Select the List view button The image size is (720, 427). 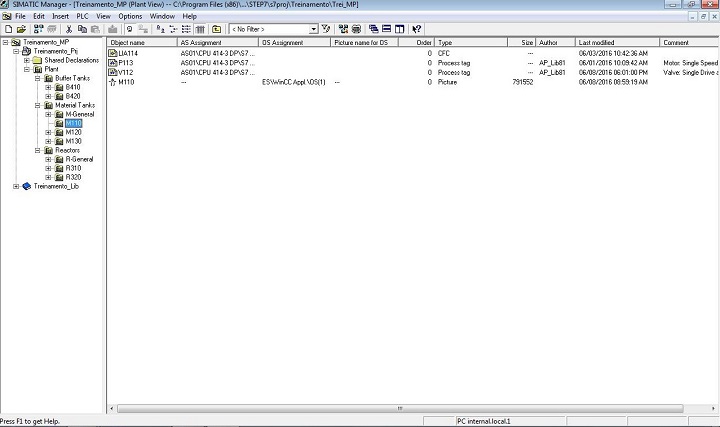[x=186, y=29]
